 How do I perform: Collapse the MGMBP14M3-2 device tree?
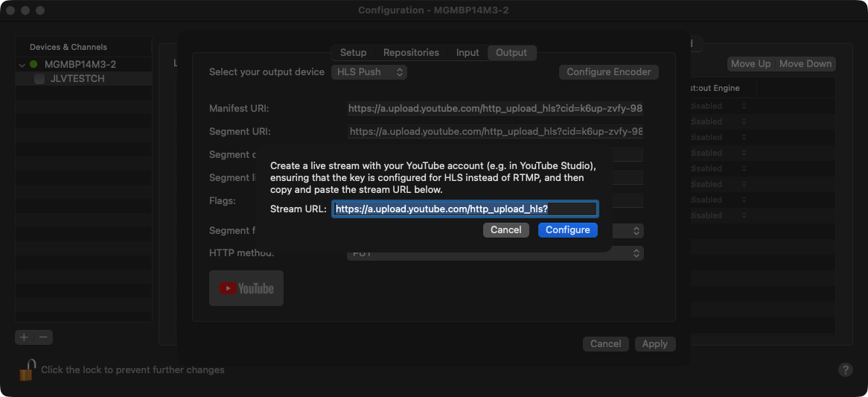pyautogui.click(x=22, y=65)
